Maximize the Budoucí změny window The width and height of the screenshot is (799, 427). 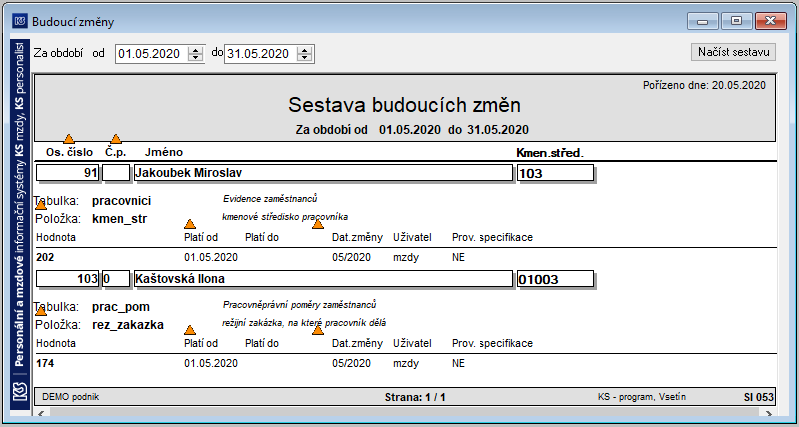(735, 21)
